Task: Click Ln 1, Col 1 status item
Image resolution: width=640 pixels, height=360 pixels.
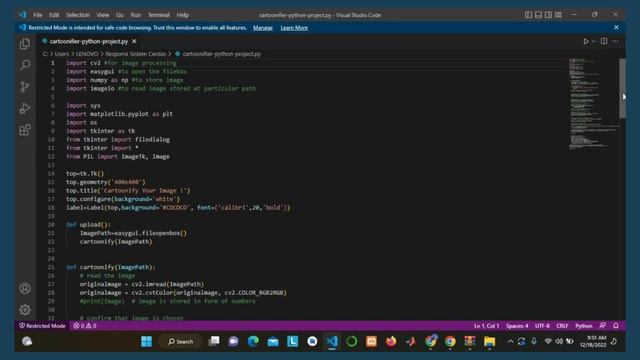Action: [486, 326]
